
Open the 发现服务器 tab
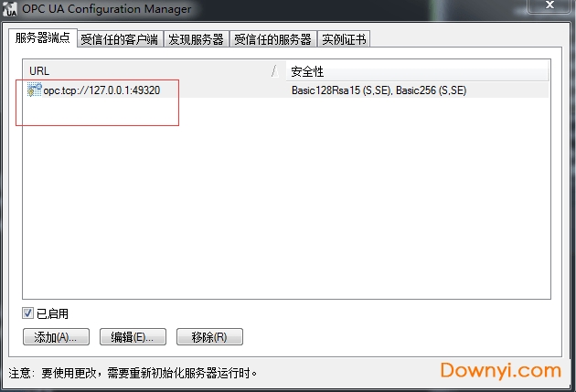[x=196, y=39]
